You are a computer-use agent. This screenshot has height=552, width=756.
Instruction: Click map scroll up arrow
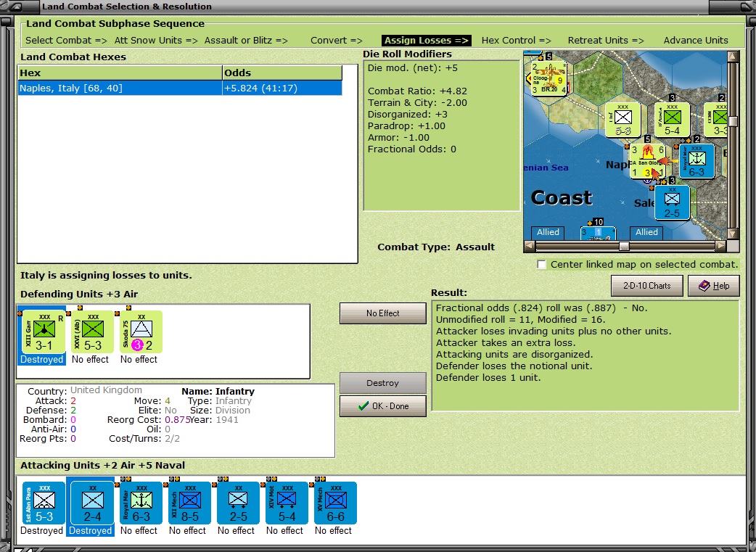(733, 57)
